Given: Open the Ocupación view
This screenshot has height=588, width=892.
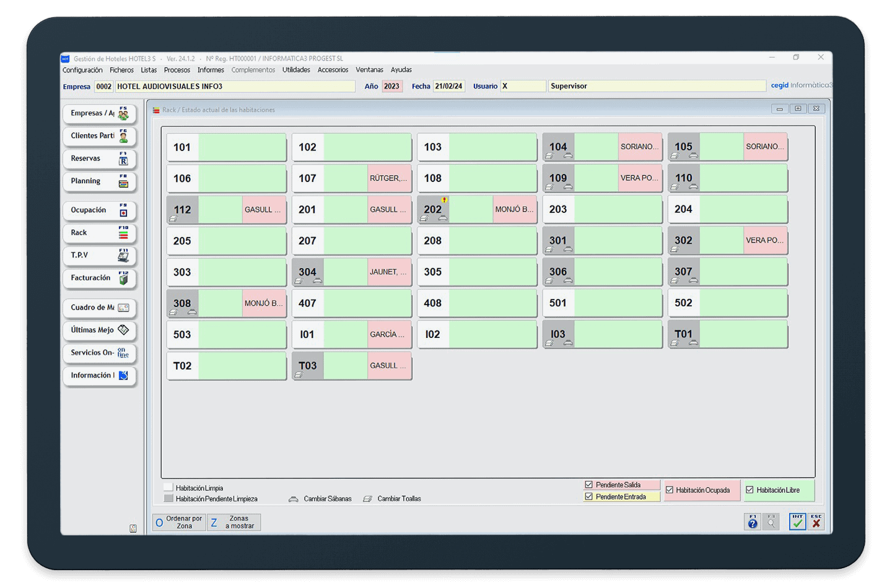Looking at the screenshot, I should tap(98, 210).
